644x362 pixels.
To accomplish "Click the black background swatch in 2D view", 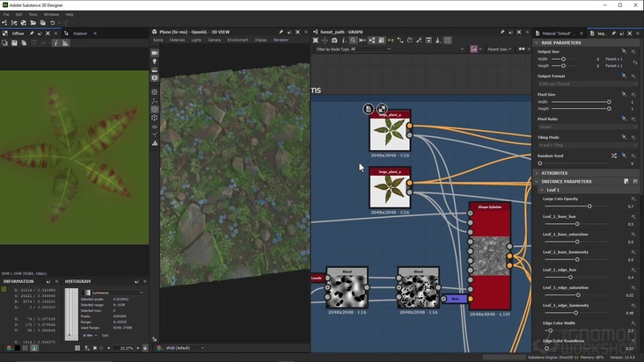I will (x=18, y=348).
